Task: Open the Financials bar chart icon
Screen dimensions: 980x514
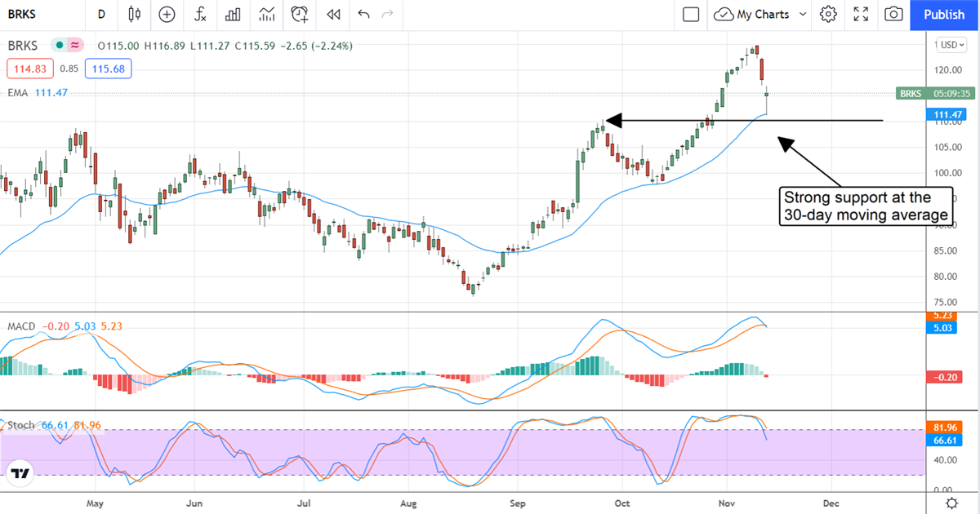Action: click(x=233, y=14)
